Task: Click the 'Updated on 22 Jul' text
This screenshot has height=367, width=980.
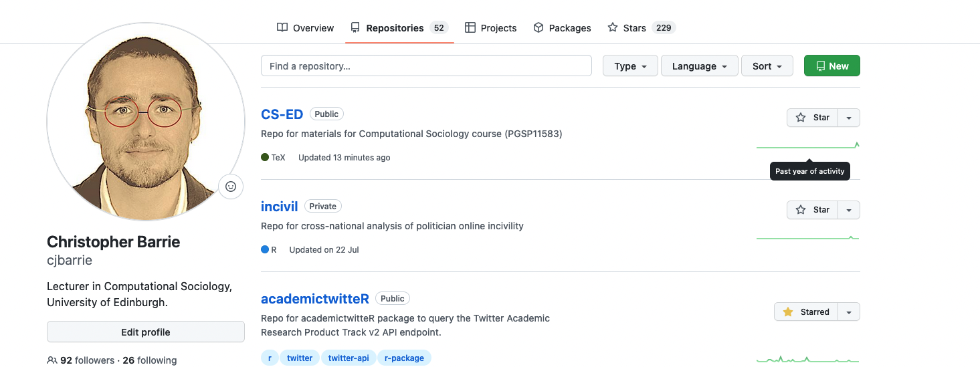Action: [x=324, y=250]
